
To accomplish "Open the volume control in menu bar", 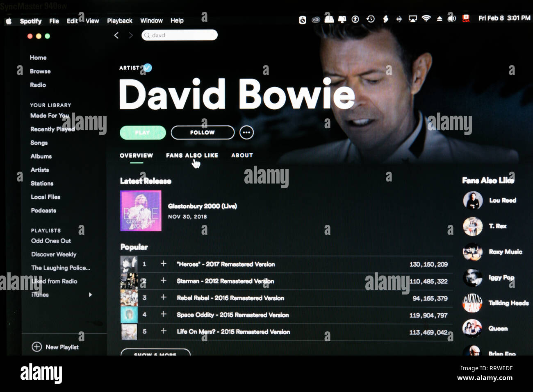I will pyautogui.click(x=451, y=18).
